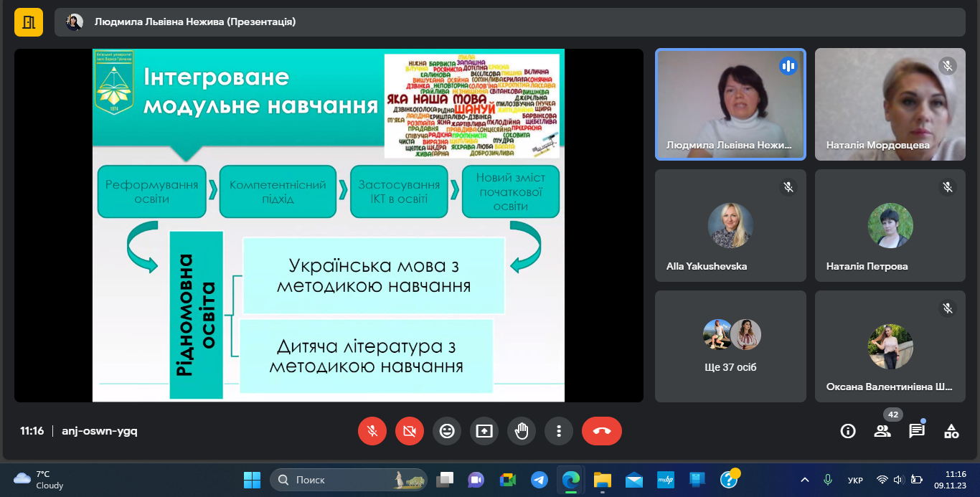Open the activities shapes icon
Screen dimensions: 980x497
pos(951,431)
